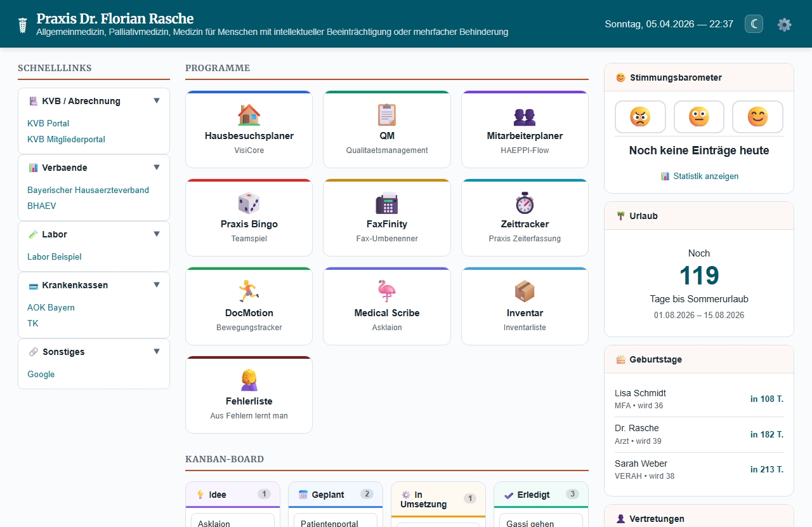Collapse the KVB / Abrechnung section
Viewport: 812px width, 527px height.
[157, 100]
